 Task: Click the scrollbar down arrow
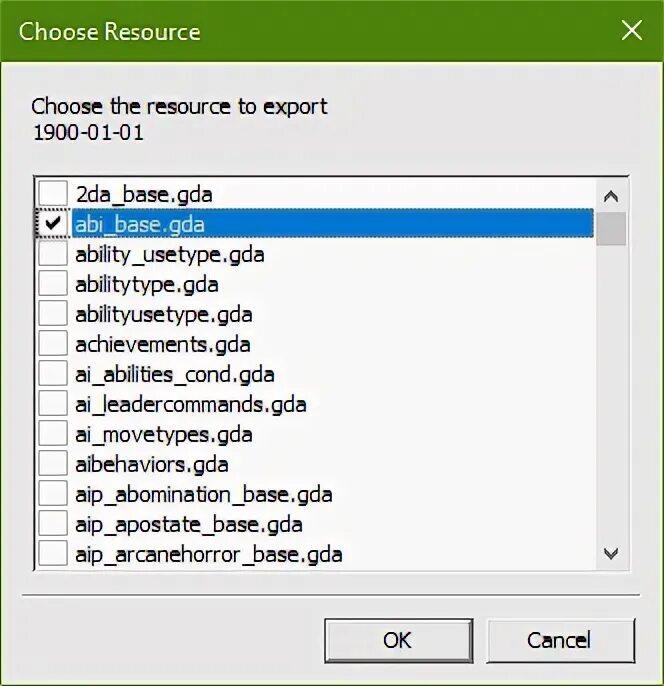[x=611, y=553]
